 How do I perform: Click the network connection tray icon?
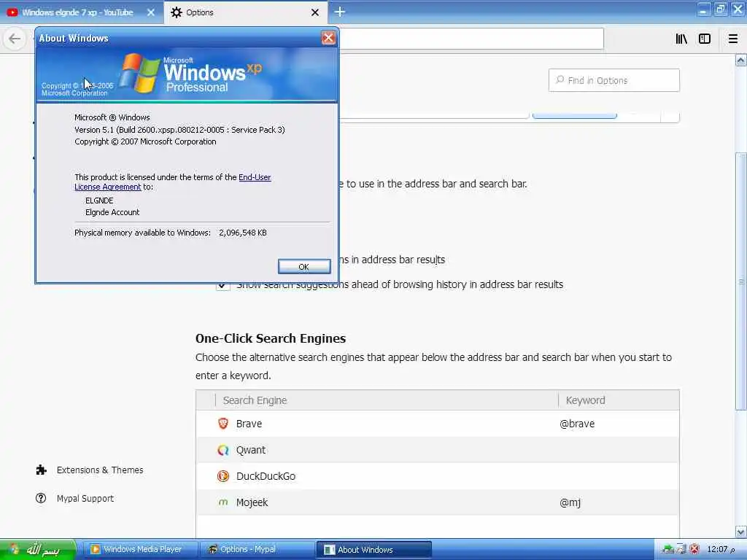click(668, 550)
